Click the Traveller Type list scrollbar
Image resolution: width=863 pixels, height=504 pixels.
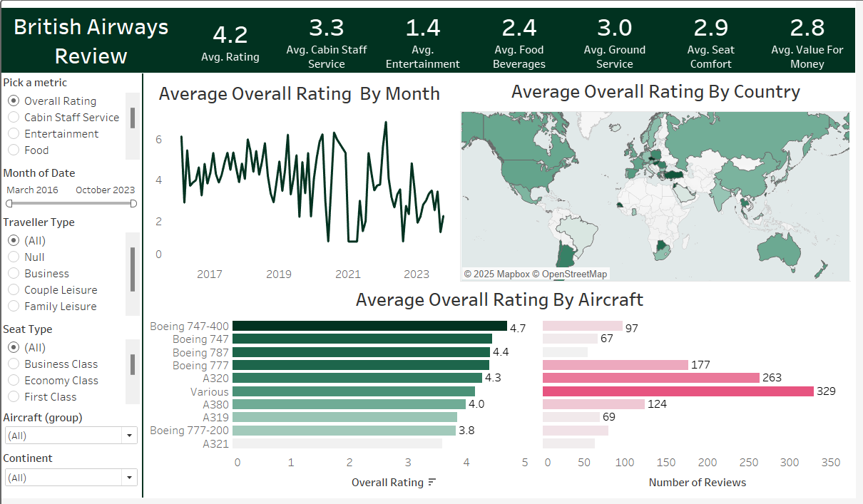pyautogui.click(x=133, y=269)
